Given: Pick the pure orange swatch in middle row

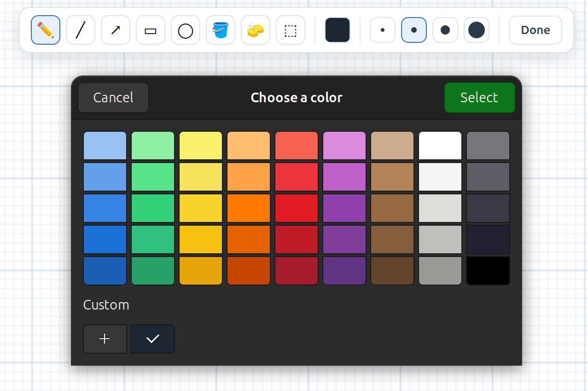Looking at the screenshot, I should click(x=249, y=208).
